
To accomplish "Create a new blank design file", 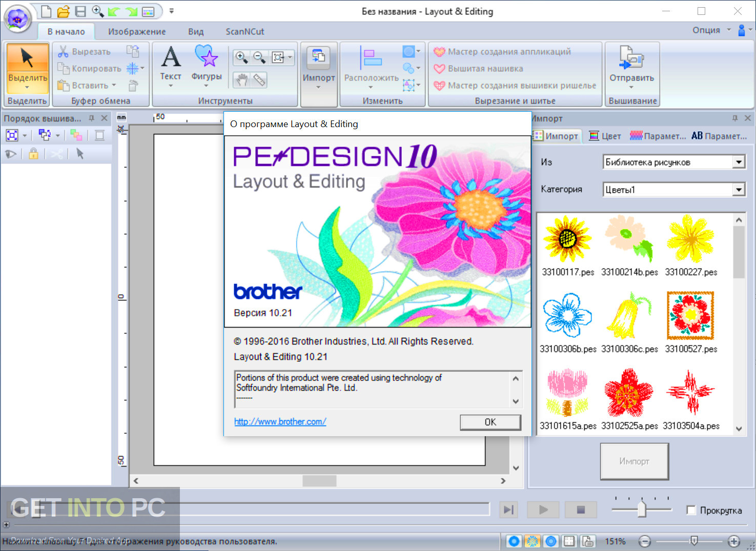I will (x=46, y=11).
